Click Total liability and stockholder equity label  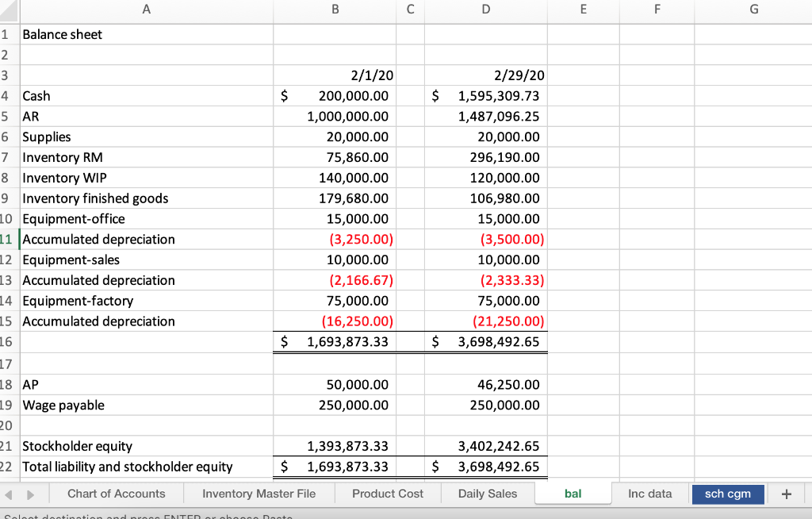coord(147,467)
